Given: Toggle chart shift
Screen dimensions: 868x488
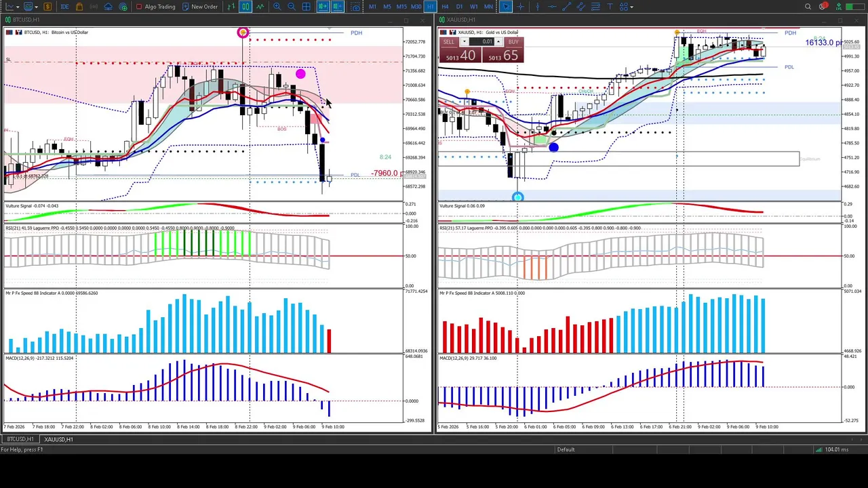Looking at the screenshot, I should tap(338, 7).
